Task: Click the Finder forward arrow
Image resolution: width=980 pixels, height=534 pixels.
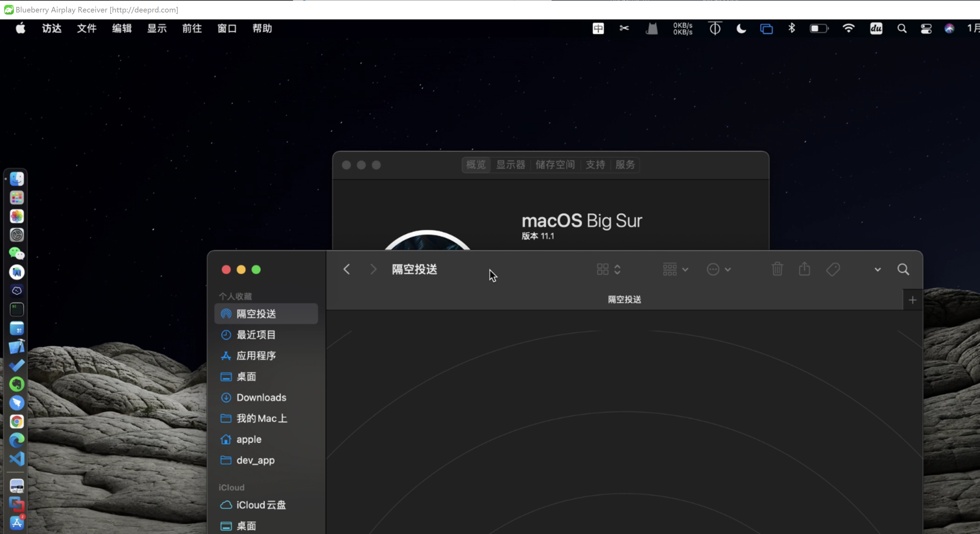Action: pyautogui.click(x=373, y=270)
